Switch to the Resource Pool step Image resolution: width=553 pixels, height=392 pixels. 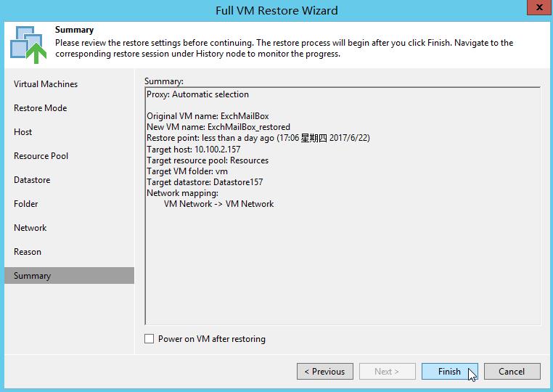click(41, 156)
